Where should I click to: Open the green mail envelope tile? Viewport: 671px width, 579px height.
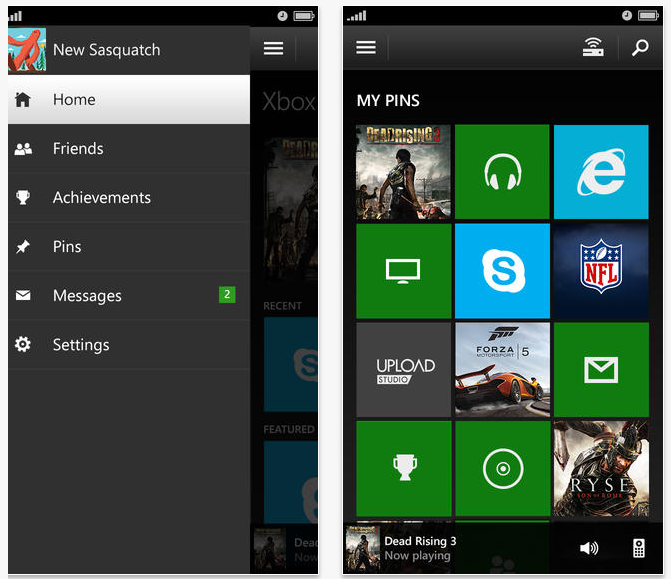601,370
